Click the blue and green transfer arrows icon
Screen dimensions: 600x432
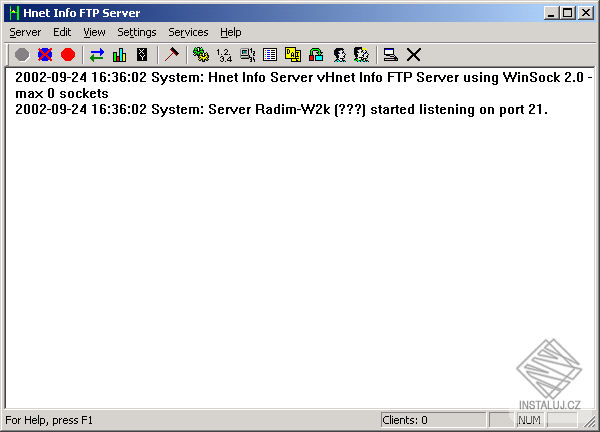[x=97, y=55]
